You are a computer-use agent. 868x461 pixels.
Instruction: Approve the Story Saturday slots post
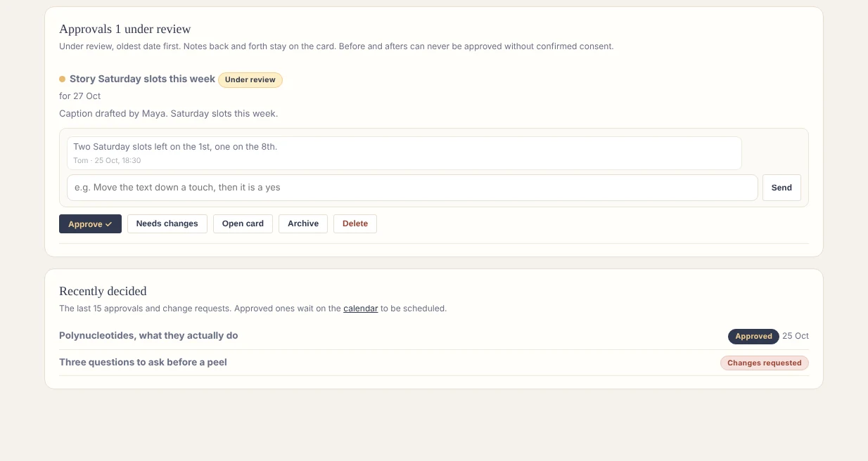(90, 223)
